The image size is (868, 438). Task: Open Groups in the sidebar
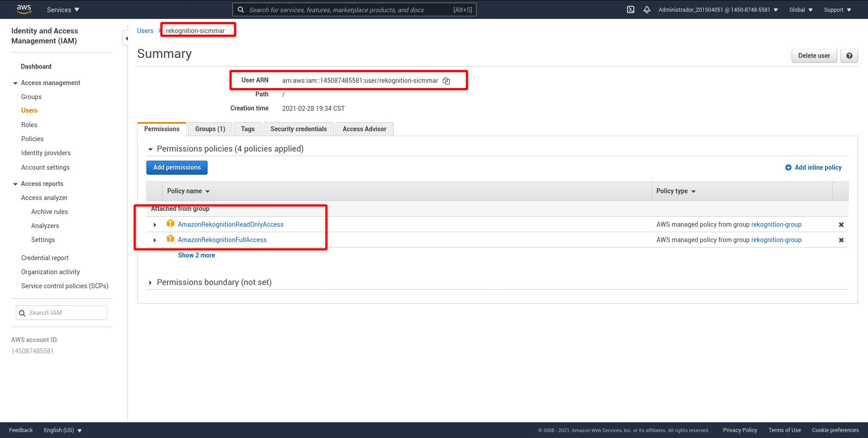pyautogui.click(x=31, y=97)
